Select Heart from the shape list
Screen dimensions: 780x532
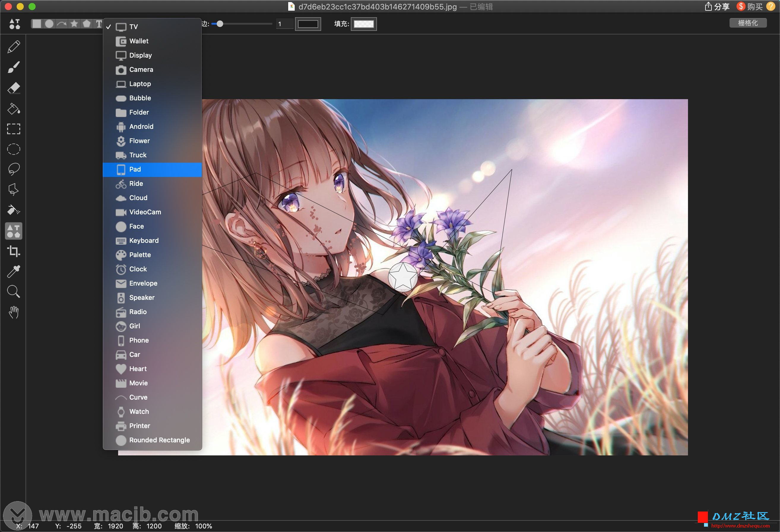pyautogui.click(x=152, y=369)
